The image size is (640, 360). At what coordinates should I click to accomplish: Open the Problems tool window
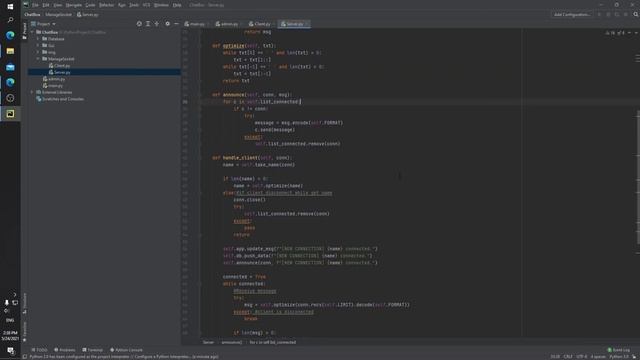pyautogui.click(x=65, y=350)
